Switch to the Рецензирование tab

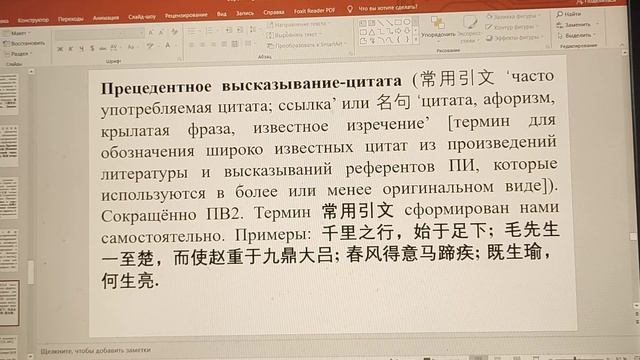(x=186, y=15)
